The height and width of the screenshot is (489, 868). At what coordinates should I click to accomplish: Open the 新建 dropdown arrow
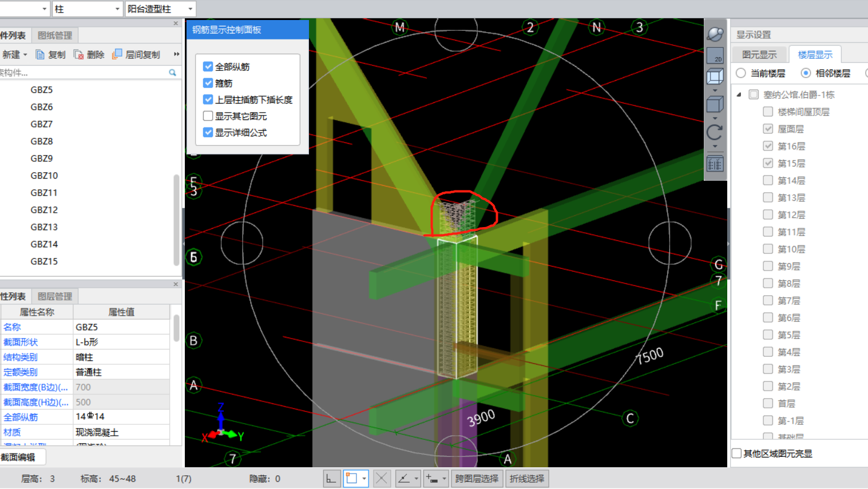(x=25, y=55)
